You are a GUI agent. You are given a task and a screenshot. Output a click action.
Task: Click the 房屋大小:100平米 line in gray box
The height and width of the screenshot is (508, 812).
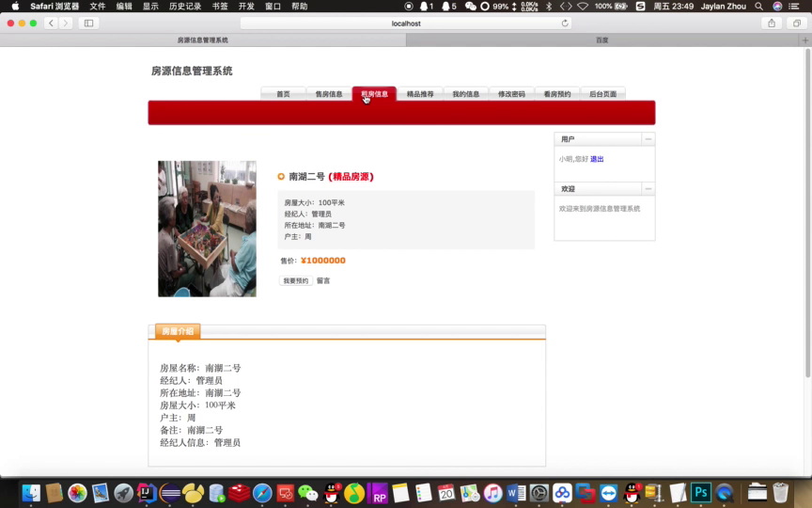tap(314, 202)
